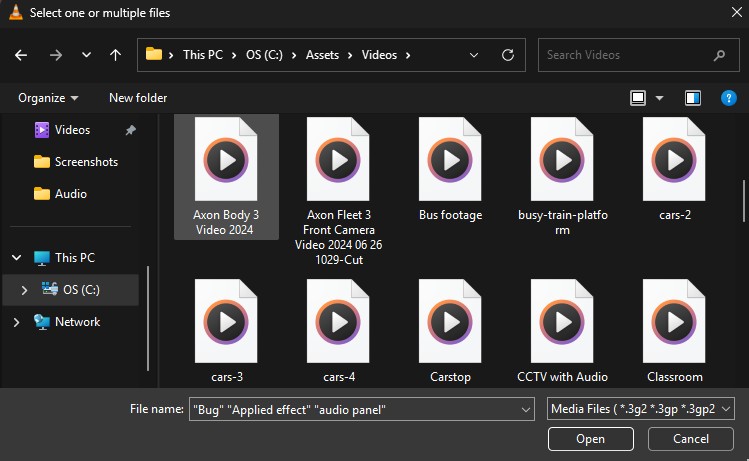Screen dimensions: 749x461
Task: Select 'OS (C:)' in address breadcrumb
Action: click(264, 55)
